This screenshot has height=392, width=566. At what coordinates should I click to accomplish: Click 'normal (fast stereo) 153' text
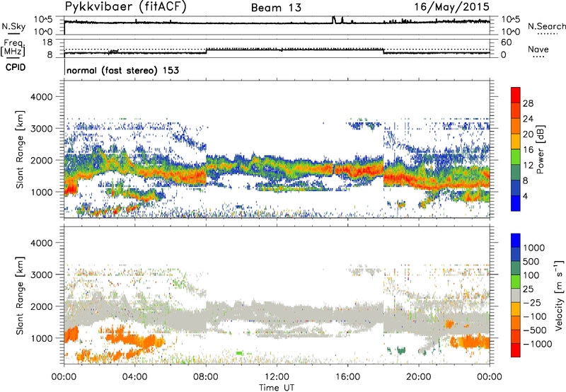[122, 70]
